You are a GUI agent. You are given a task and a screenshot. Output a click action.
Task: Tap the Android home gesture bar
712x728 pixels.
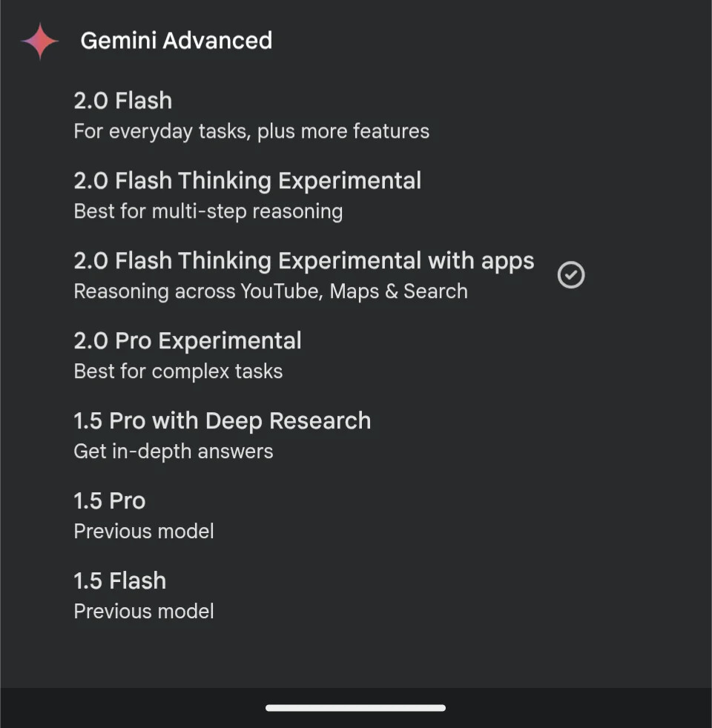356,708
